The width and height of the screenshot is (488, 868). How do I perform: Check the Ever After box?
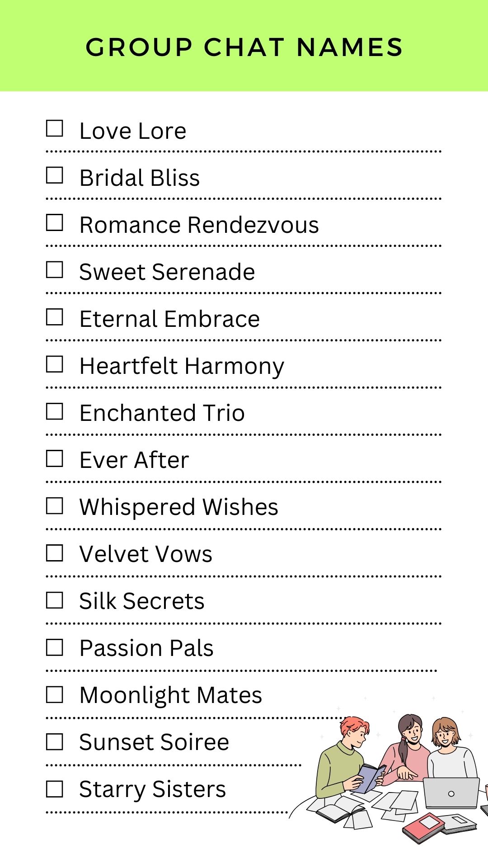click(55, 458)
